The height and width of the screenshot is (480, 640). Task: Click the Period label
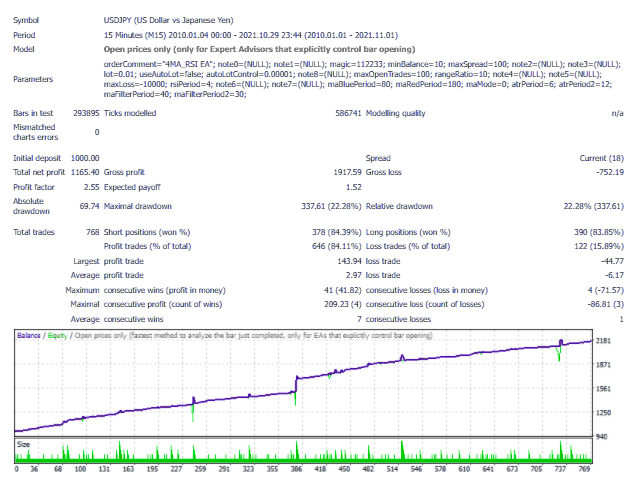(x=24, y=35)
